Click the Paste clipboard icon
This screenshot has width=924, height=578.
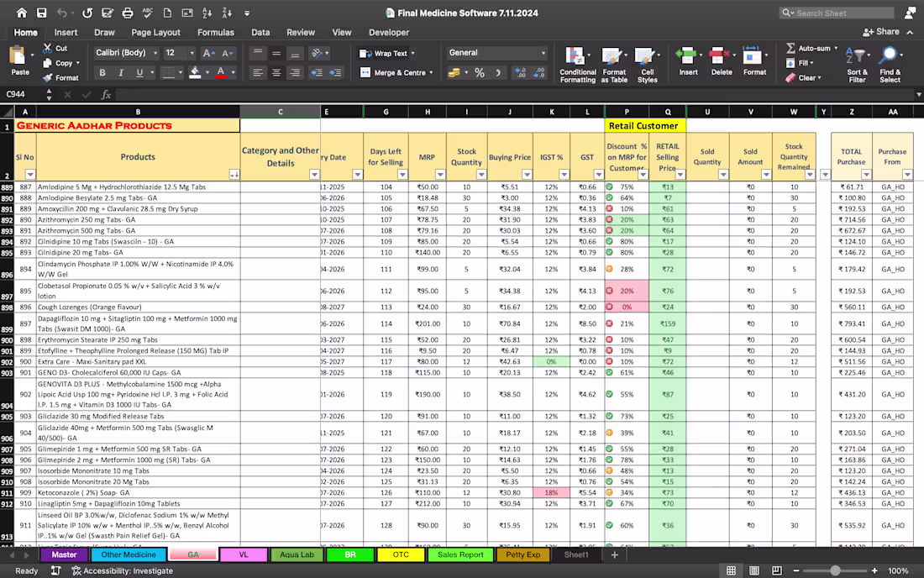tap(18, 55)
